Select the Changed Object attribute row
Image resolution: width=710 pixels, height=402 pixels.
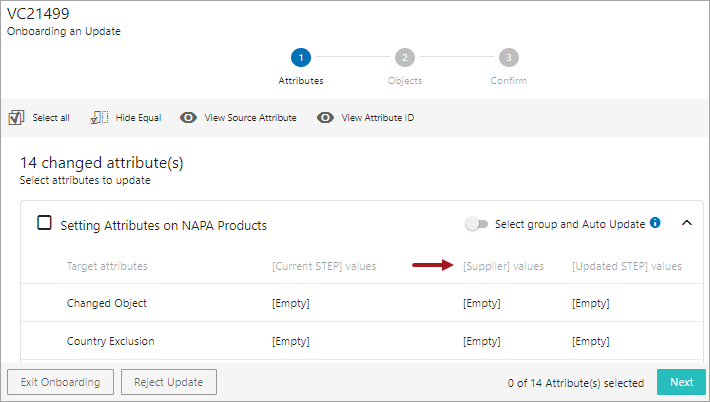(x=361, y=303)
